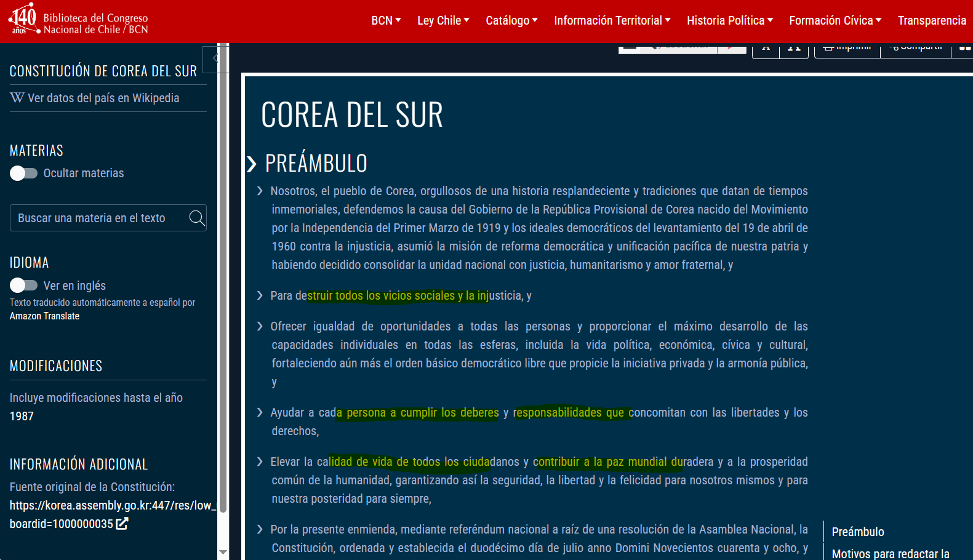Click highlighted 'contribuir a la paz mundial'
The image size is (973, 560).
tap(601, 462)
